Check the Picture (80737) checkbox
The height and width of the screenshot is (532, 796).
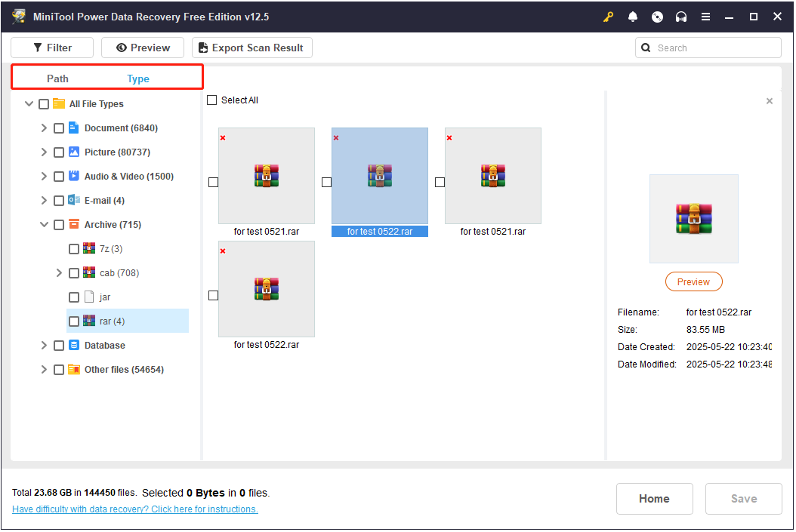tap(59, 152)
